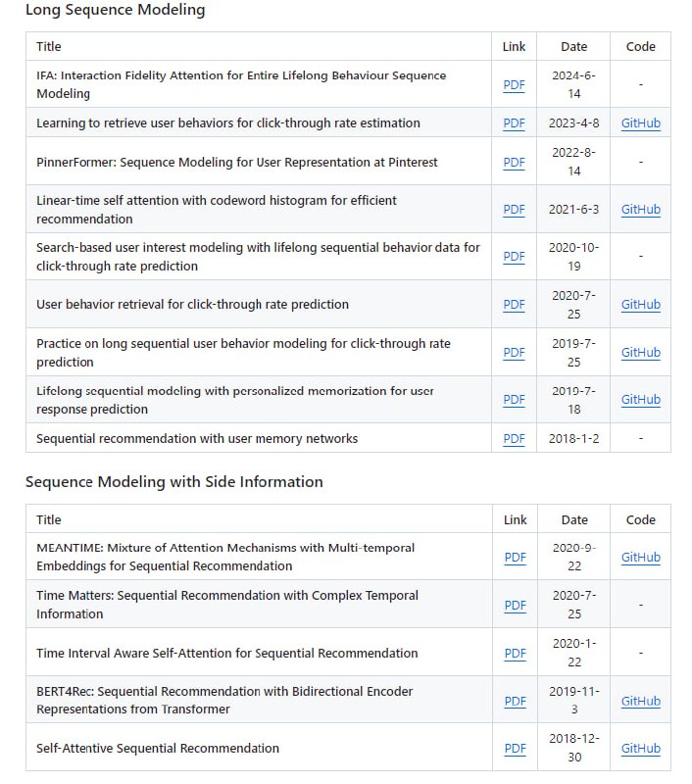
Task: Open the MEANTIME GitHub repository
Action: click(640, 558)
